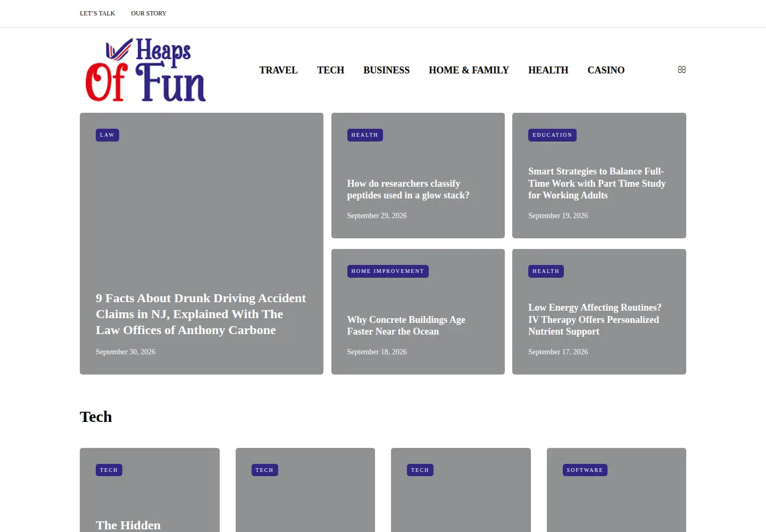Go to the Tech menu item

coord(330,70)
